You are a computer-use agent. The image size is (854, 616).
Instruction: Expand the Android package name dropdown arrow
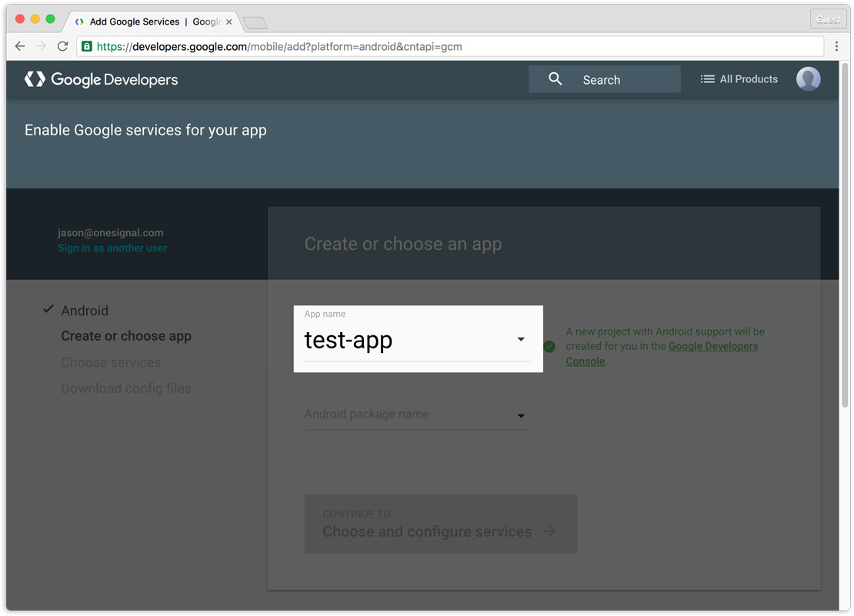pyautogui.click(x=521, y=416)
